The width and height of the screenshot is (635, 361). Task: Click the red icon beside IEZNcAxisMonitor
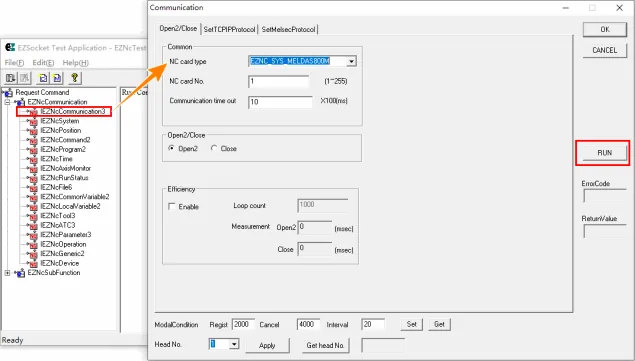pyautogui.click(x=33, y=169)
